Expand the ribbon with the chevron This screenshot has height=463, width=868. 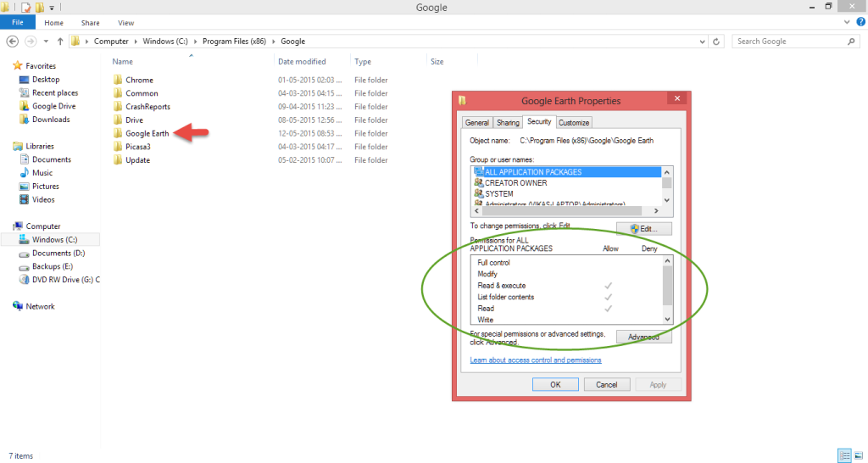coord(847,22)
